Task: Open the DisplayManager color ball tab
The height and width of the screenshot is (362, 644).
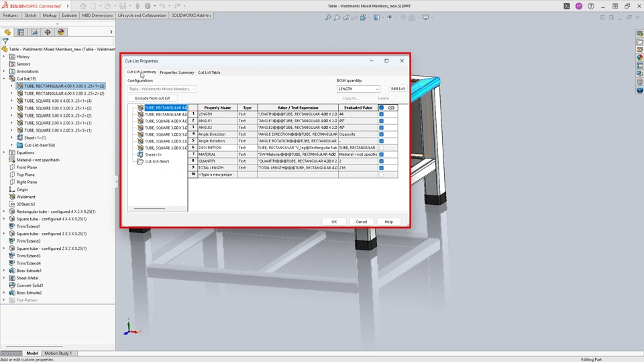Action: click(x=61, y=32)
